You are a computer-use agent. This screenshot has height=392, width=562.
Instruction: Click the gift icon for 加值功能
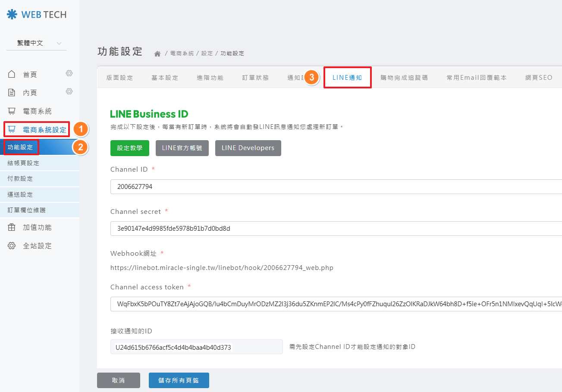[x=12, y=227]
